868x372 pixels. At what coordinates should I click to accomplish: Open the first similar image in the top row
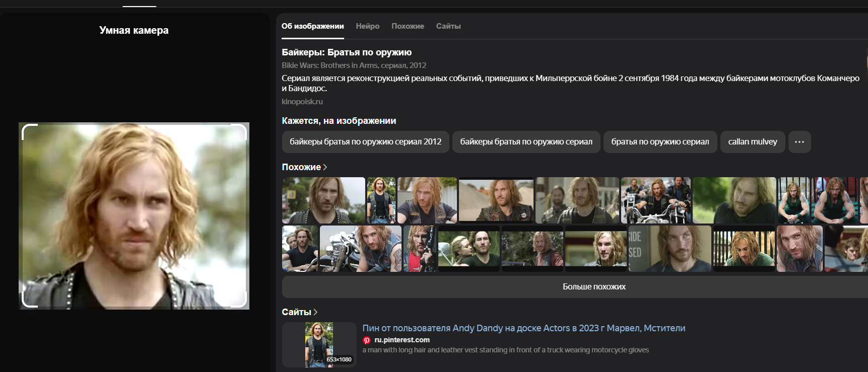pos(323,200)
